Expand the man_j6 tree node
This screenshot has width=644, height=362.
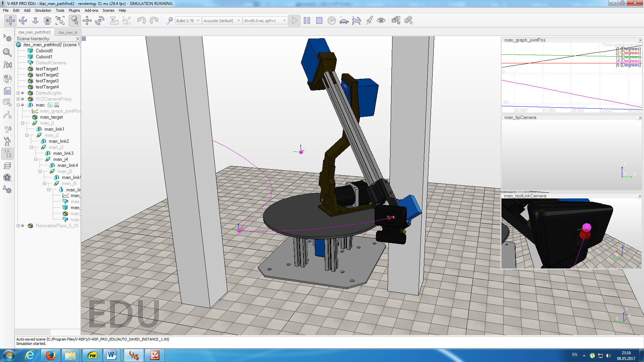coord(45,184)
